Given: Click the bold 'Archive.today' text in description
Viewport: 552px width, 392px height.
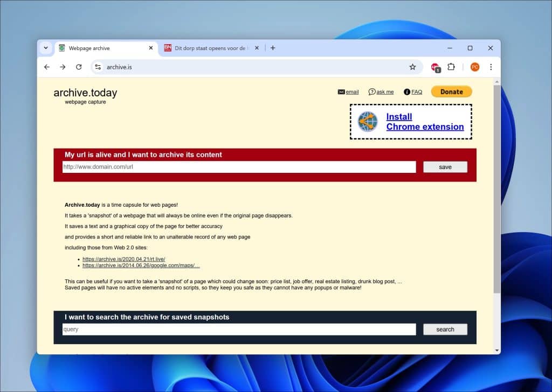Looking at the screenshot, I should (82, 205).
